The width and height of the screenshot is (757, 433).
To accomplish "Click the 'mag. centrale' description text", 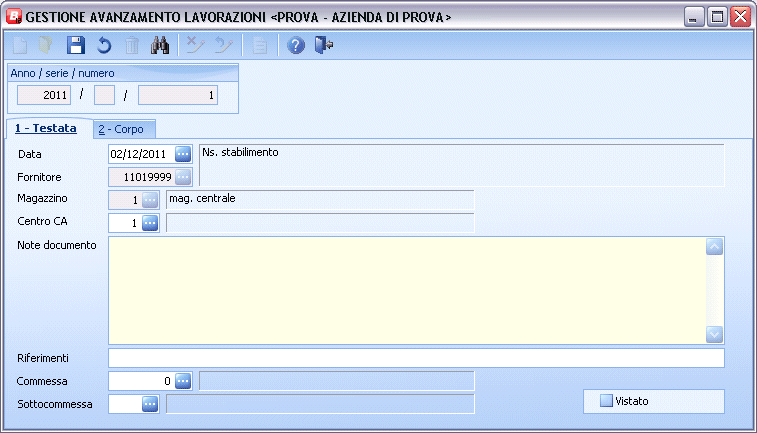I will point(202,198).
